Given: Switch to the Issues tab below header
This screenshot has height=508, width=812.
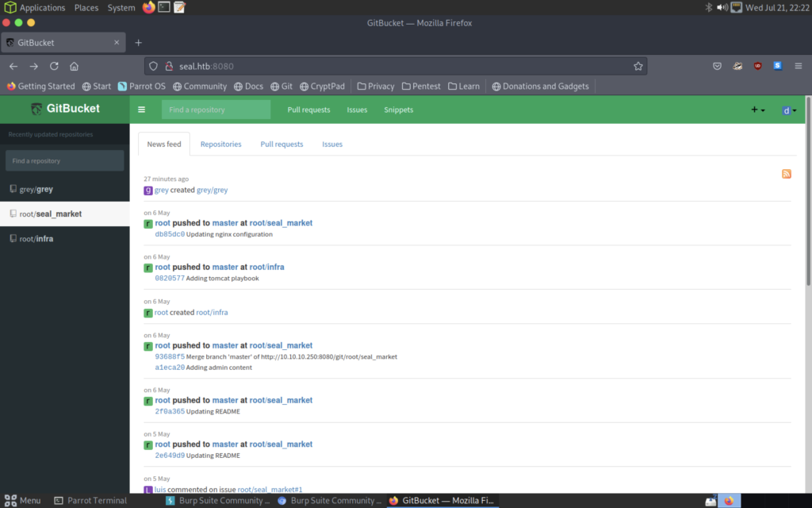Looking at the screenshot, I should tap(332, 144).
